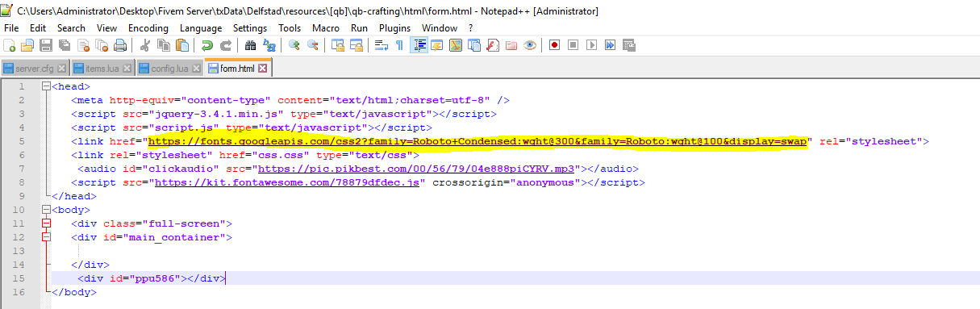Close the form.html tab
The image size is (980, 309).
click(262, 69)
